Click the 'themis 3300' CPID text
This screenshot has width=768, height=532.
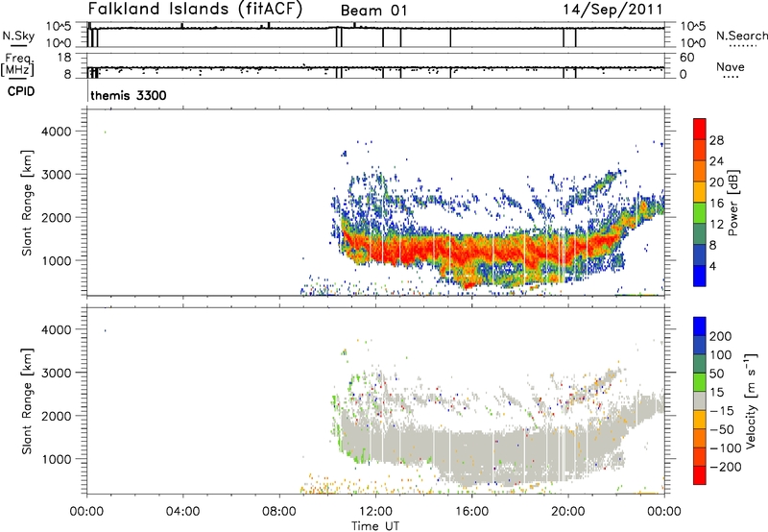coord(129,95)
